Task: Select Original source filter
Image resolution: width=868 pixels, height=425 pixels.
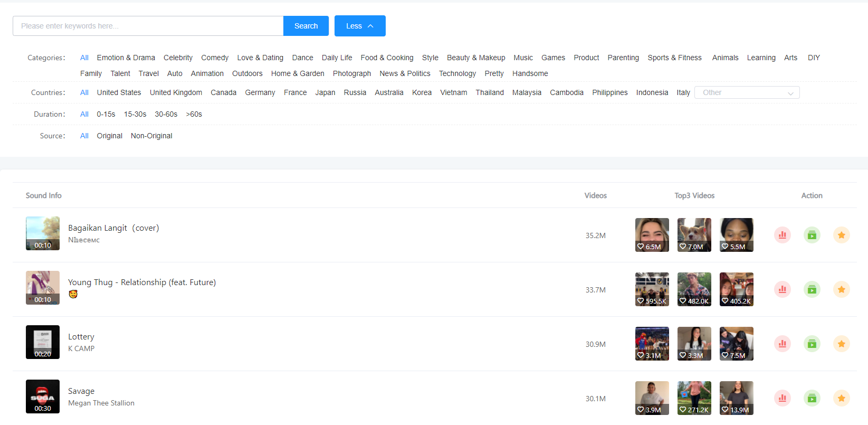Action: click(109, 136)
